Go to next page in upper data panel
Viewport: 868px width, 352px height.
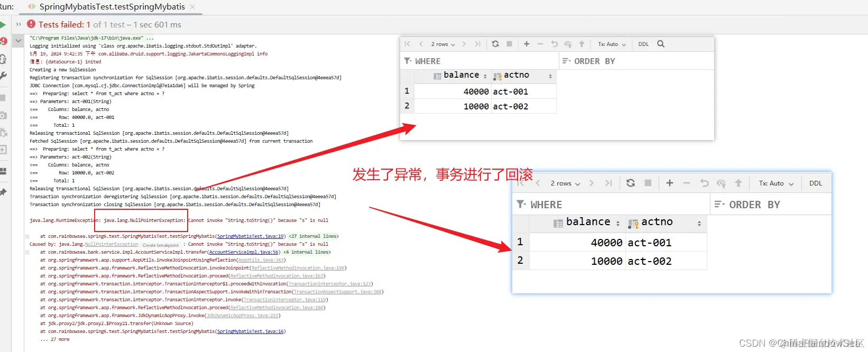[464, 44]
